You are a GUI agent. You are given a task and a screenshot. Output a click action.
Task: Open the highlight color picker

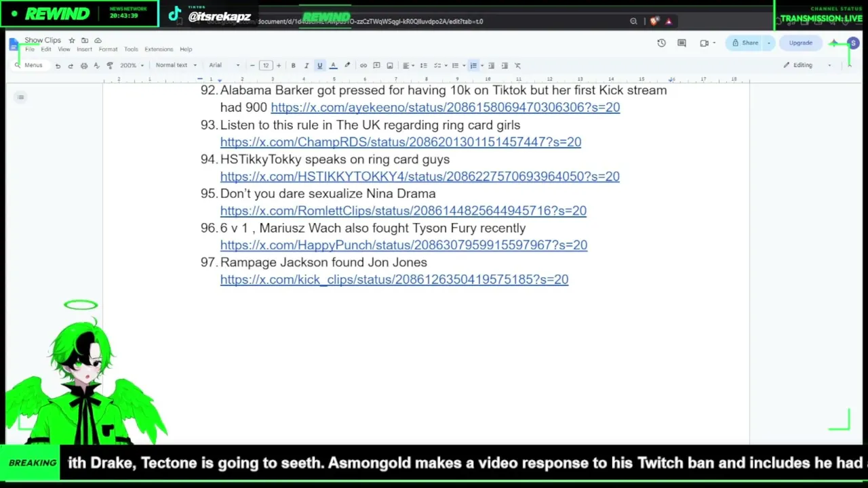(x=347, y=66)
